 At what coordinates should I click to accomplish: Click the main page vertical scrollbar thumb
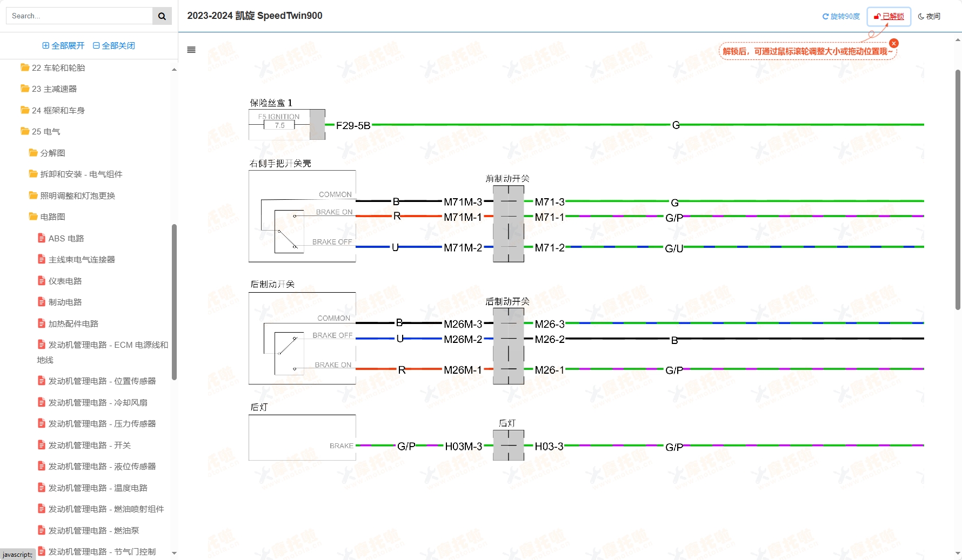click(x=958, y=190)
